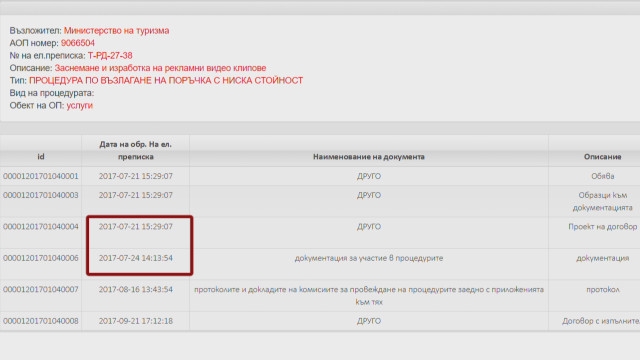The height and width of the screenshot is (360, 640).
Task: Click date 2017-07-24 14:13:54
Action: click(x=136, y=258)
